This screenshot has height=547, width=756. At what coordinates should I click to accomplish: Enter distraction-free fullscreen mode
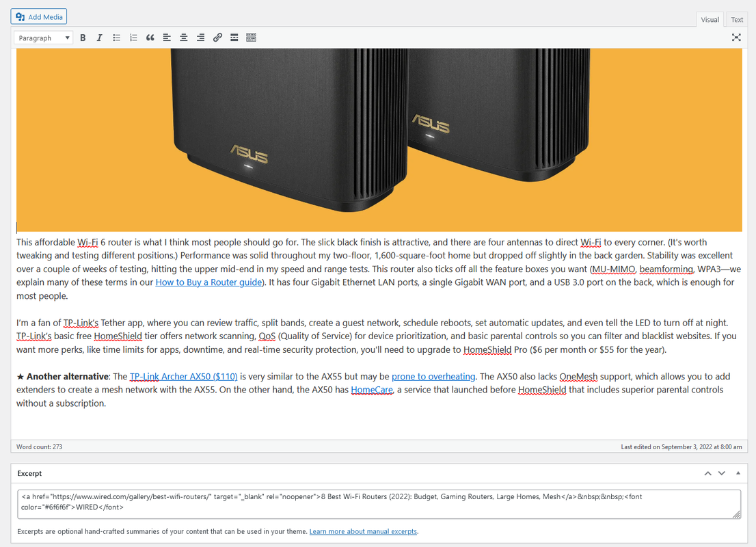736,38
